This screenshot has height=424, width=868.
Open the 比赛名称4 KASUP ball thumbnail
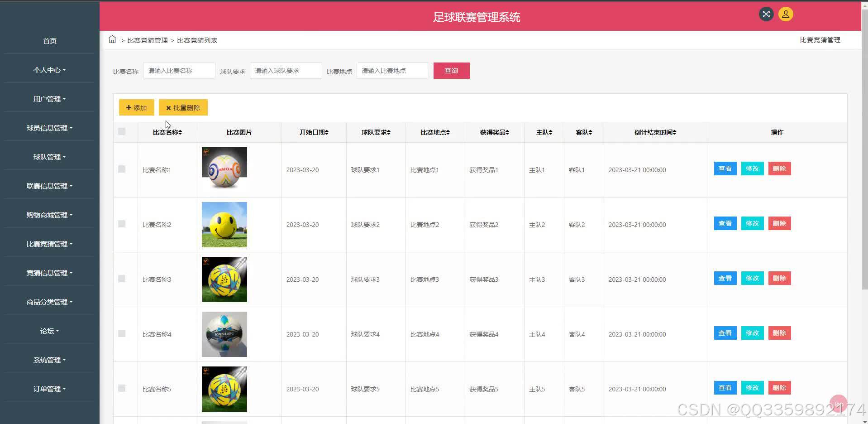coord(224,334)
